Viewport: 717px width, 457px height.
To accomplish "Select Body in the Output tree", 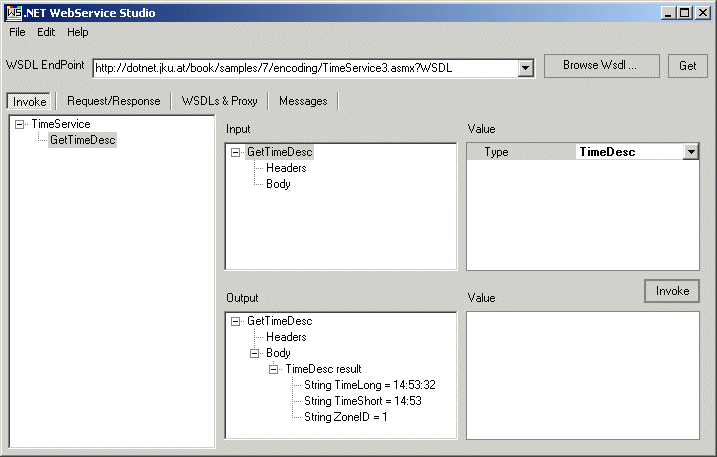I will [278, 353].
